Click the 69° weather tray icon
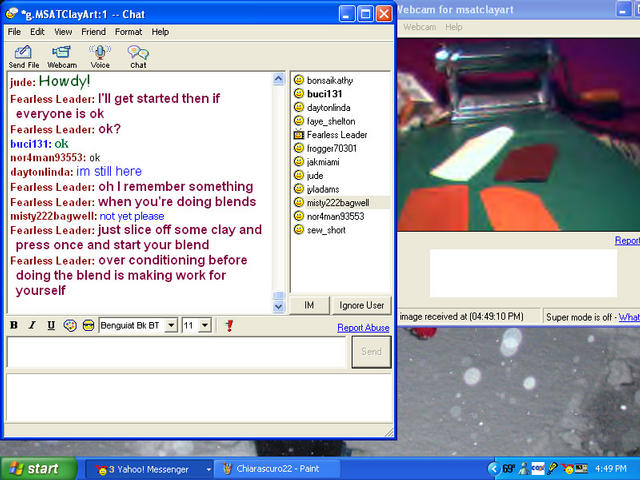This screenshot has width=640, height=480. click(508, 469)
